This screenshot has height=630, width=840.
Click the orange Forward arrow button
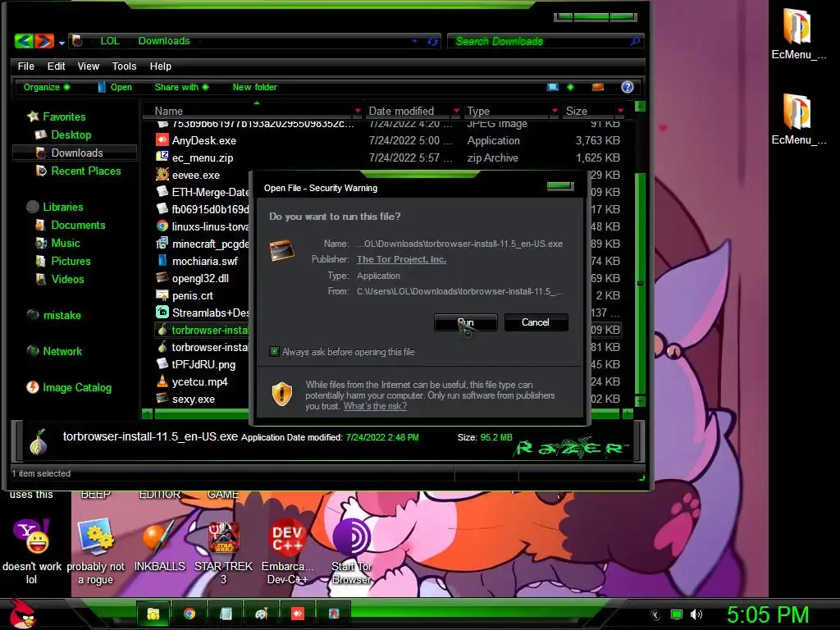pyautogui.click(x=44, y=41)
